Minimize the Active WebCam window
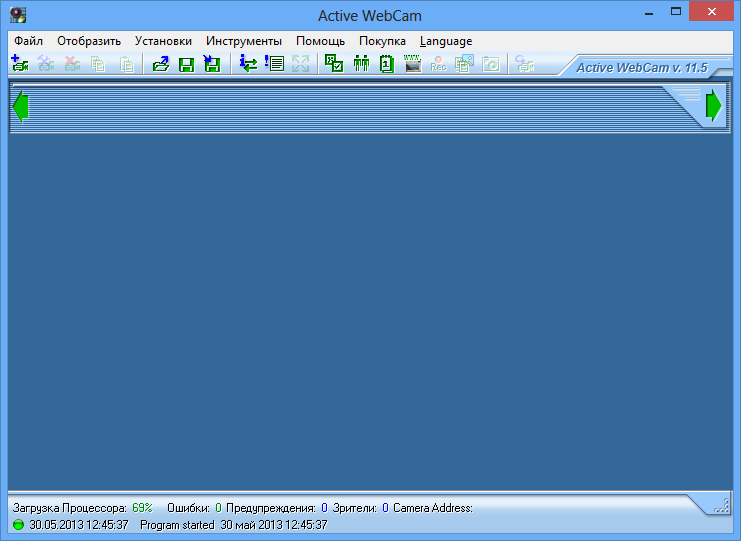The image size is (741, 541). click(649, 13)
